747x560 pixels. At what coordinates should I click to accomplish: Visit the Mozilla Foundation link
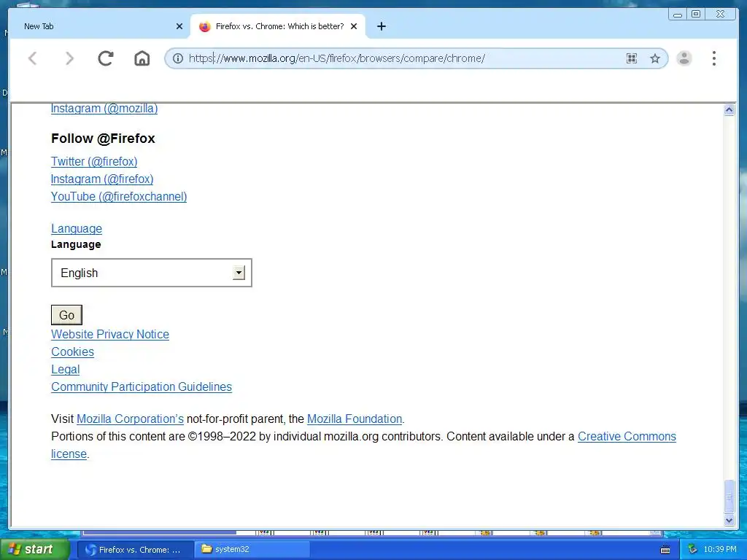click(355, 419)
